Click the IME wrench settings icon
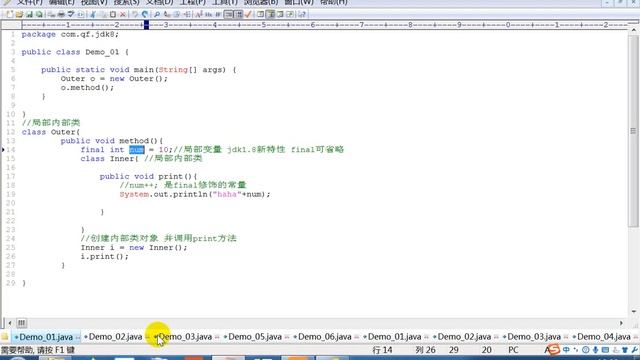The image size is (640, 360). (634, 350)
